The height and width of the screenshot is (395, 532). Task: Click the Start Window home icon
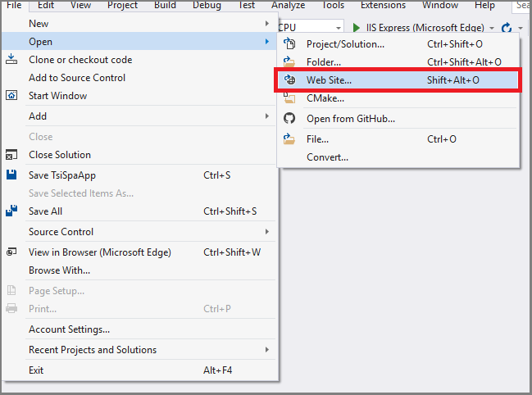[11, 96]
